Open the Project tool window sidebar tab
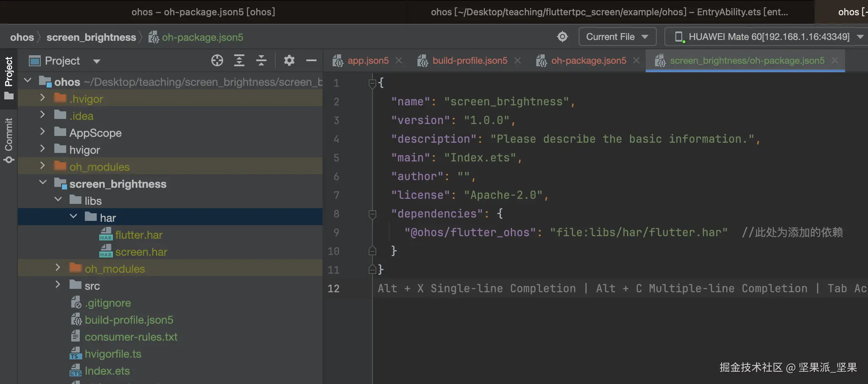Screen dimensions: 868x384 [x=9, y=78]
